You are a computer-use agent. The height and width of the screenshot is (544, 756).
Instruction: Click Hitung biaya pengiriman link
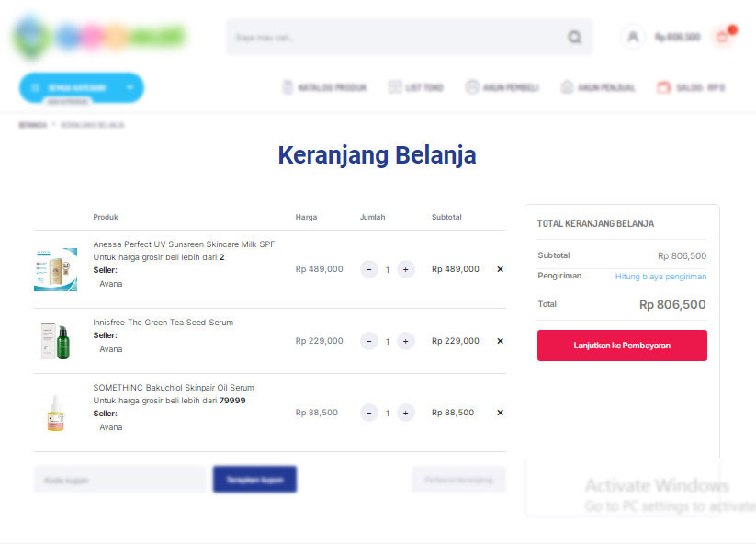(x=660, y=277)
